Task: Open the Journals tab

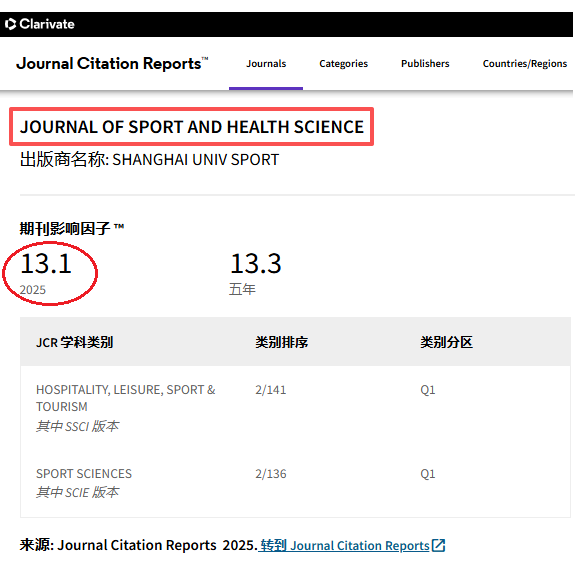Action: (x=266, y=64)
